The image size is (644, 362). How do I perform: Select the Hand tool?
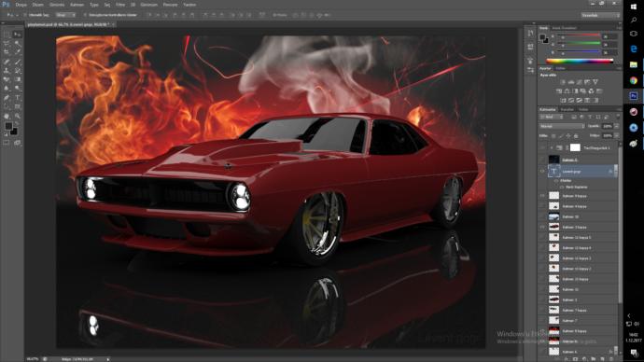click(x=7, y=116)
